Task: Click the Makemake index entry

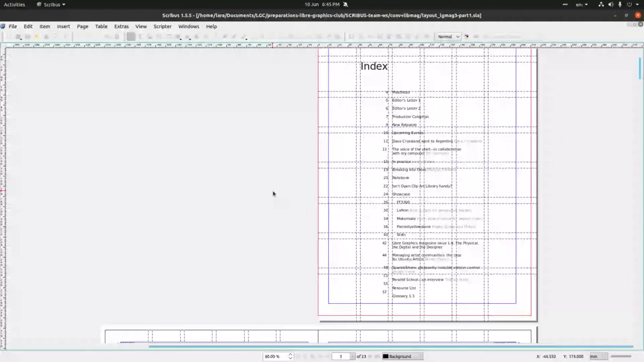Action: [x=406, y=219]
